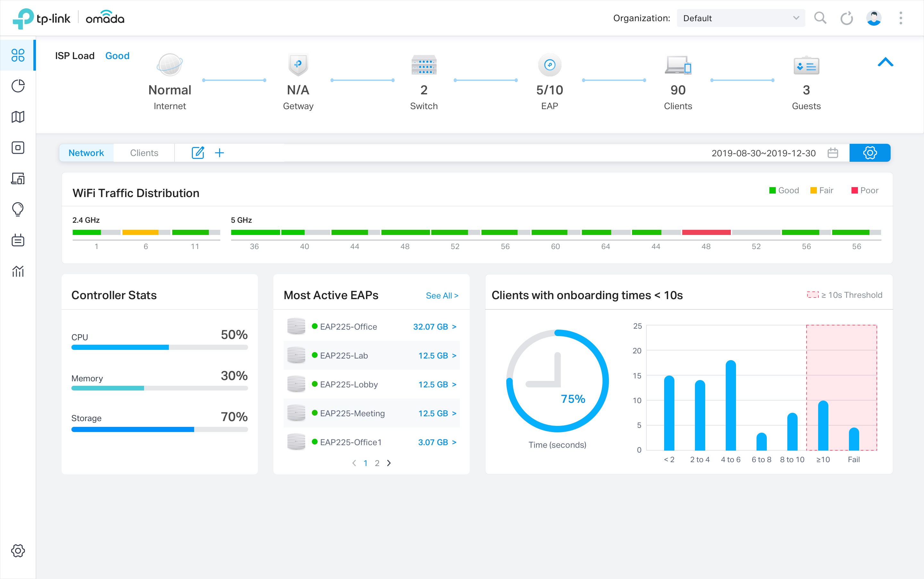This screenshot has height=579, width=924.
Task: Switch to the Clients tab
Action: [144, 153]
